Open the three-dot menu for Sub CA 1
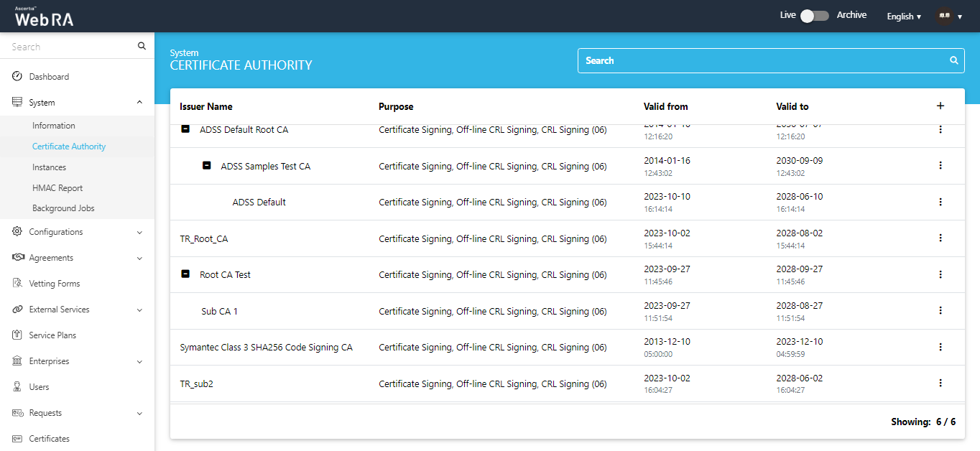 [940, 311]
